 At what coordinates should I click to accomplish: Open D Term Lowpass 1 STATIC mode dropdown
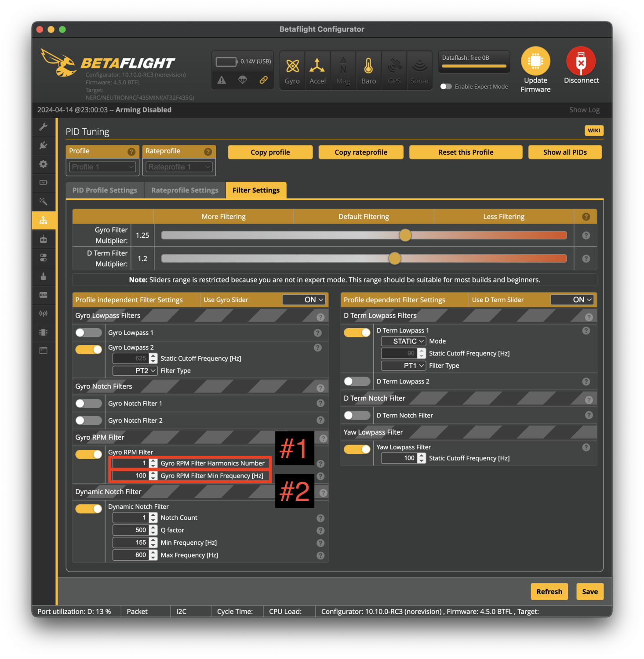[404, 341]
